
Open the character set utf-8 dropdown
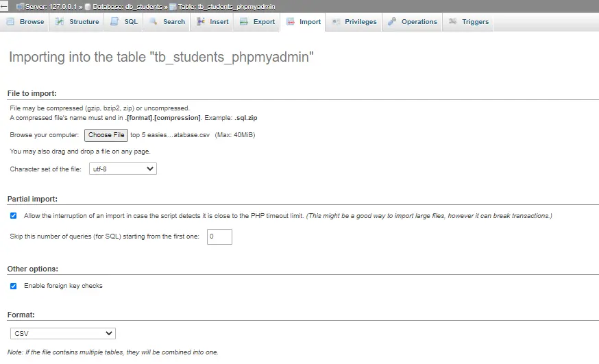[x=123, y=169]
